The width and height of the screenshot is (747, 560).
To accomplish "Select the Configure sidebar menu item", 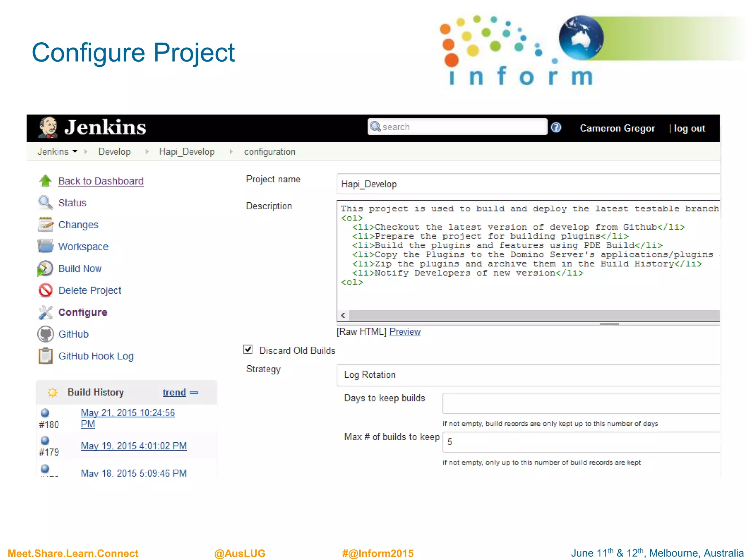I will click(83, 312).
